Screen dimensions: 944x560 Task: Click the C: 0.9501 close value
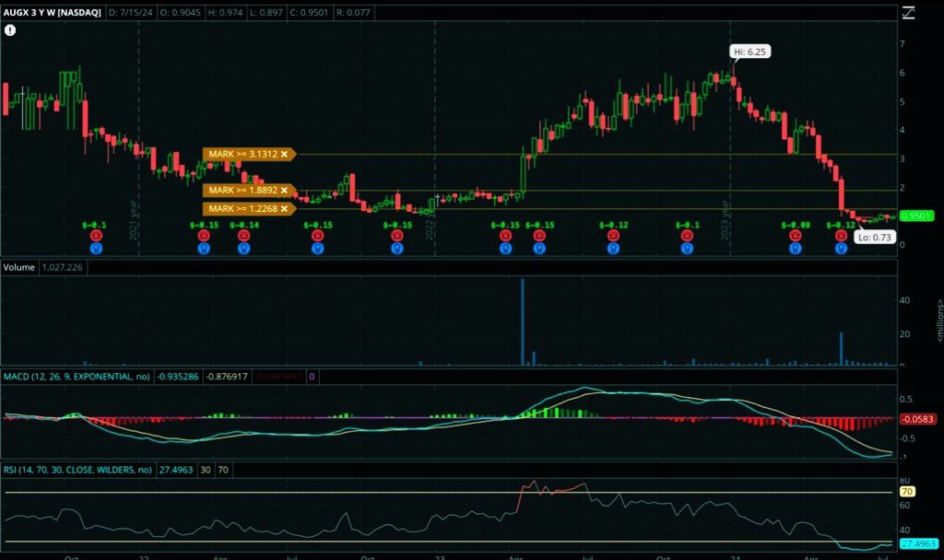(x=309, y=12)
